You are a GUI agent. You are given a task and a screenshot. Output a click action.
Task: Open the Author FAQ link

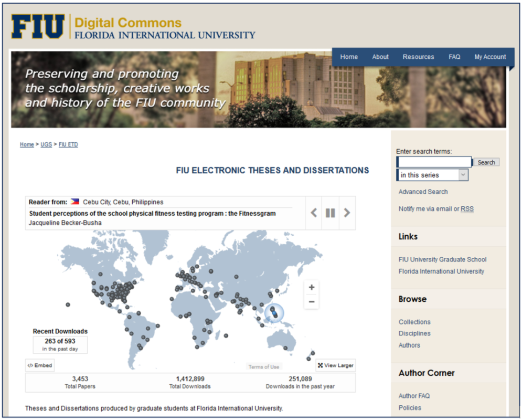[414, 396]
